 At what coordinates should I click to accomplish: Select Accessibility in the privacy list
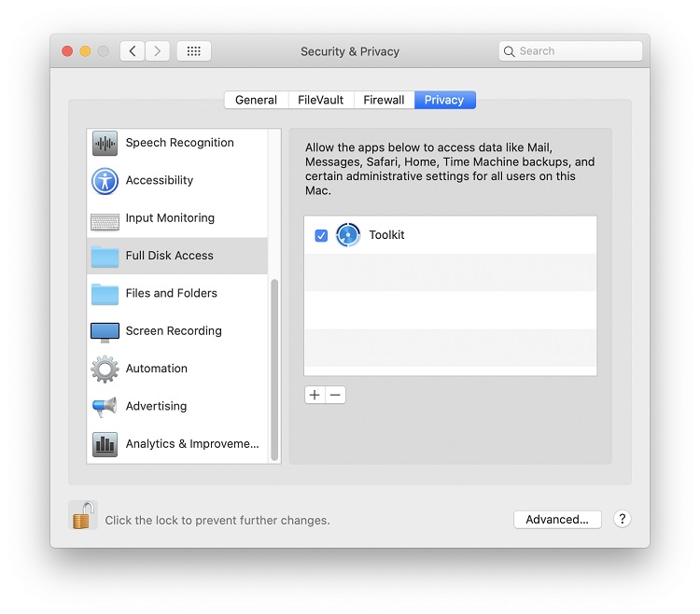pos(177,181)
